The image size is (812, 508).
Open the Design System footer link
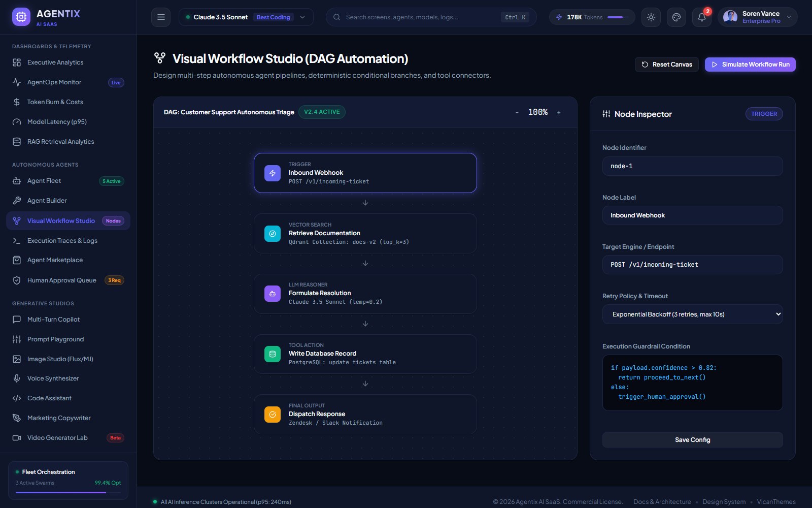click(724, 502)
